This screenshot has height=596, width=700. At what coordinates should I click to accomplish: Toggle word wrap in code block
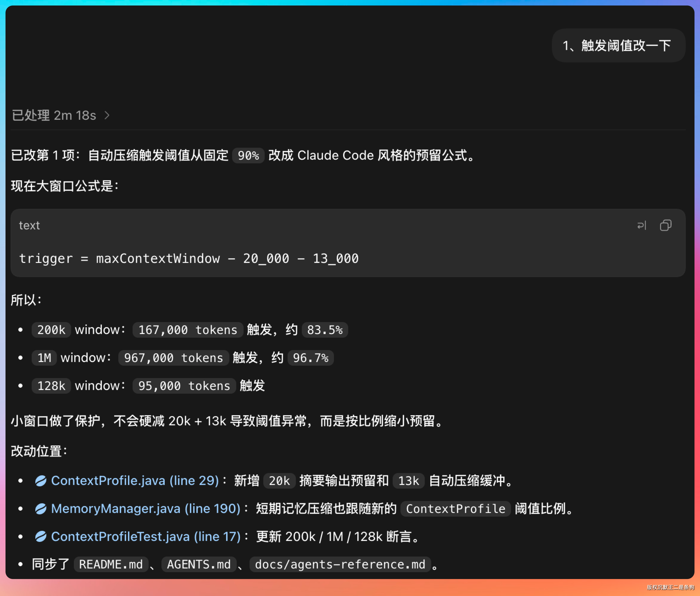click(x=642, y=225)
